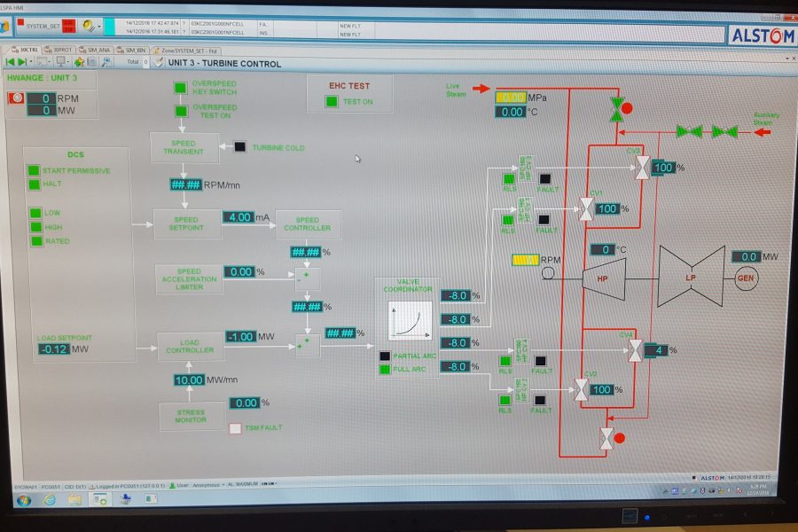This screenshot has width=798, height=532.
Task: Open the Load Controller block
Action: (190, 347)
